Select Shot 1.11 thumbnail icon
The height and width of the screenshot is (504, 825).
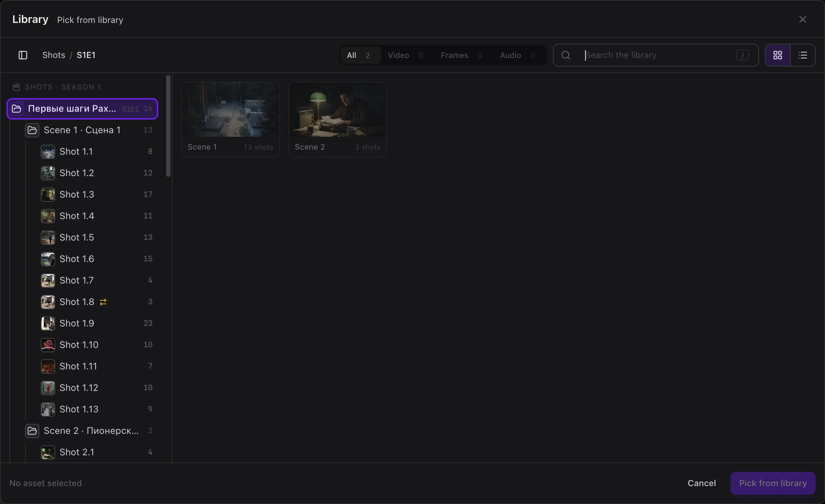[x=48, y=367]
